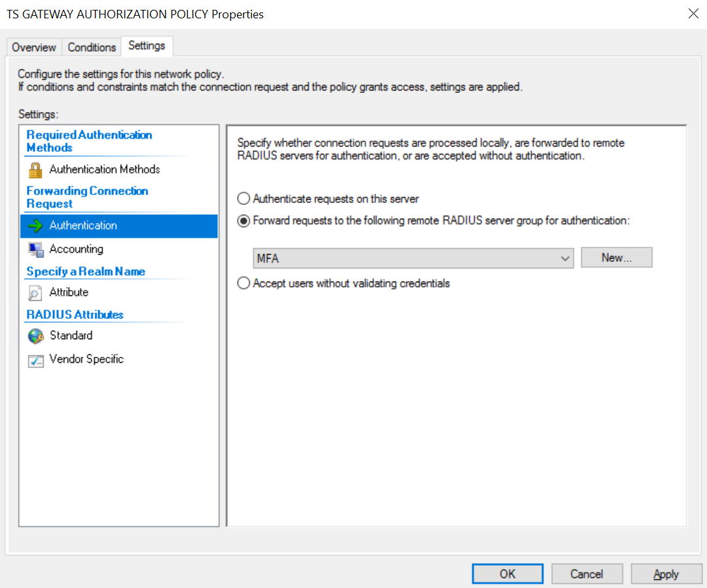Click the New button to create server group
This screenshot has width=707, height=588.
coord(615,257)
